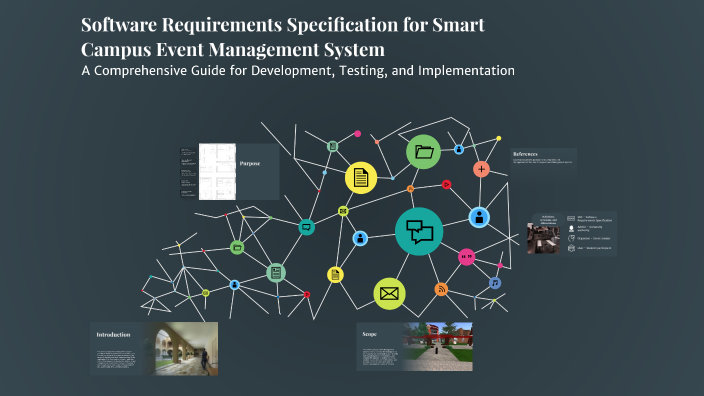Click the small yellow page icon above envelope
The image size is (704, 396).
pos(335,275)
